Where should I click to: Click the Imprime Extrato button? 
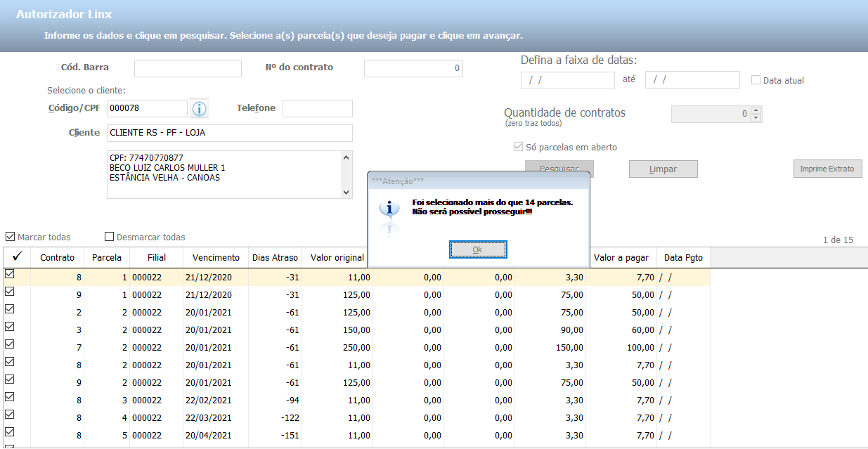point(827,169)
